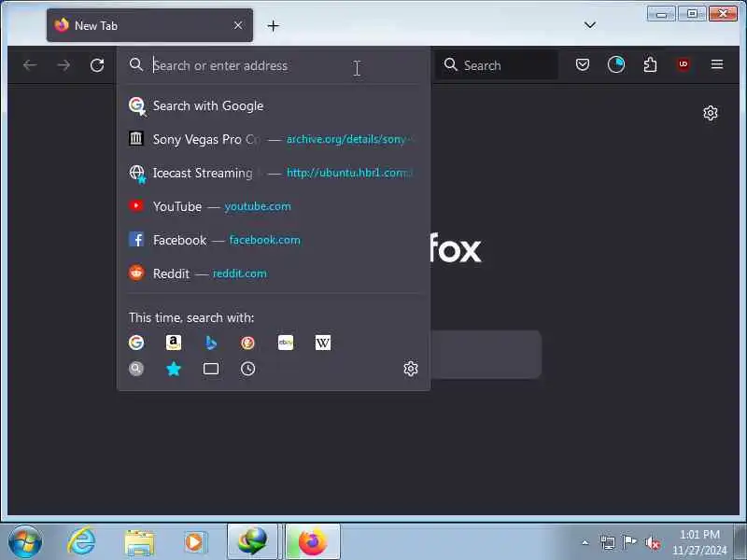
Task: Launch Windows Media Player from the taskbar
Action: pyautogui.click(x=195, y=542)
